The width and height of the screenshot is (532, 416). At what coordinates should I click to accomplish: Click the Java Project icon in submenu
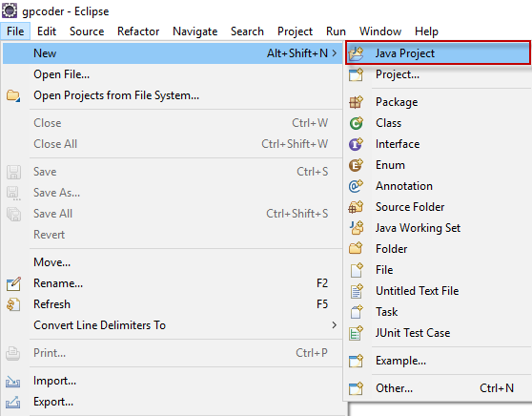(x=356, y=53)
